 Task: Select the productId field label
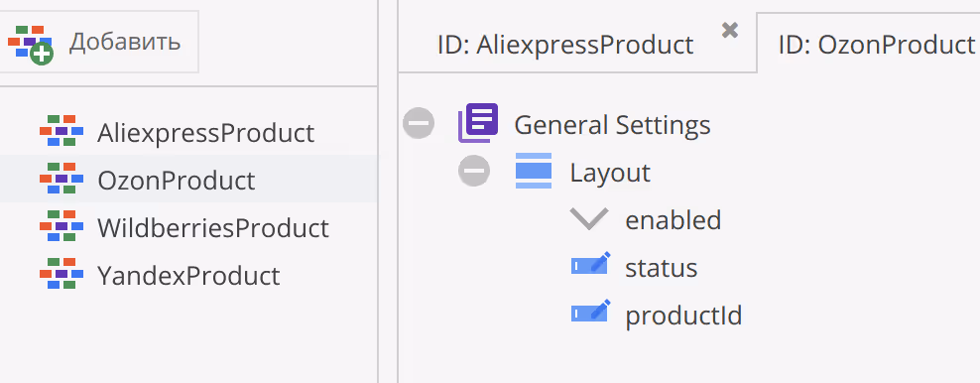683,316
